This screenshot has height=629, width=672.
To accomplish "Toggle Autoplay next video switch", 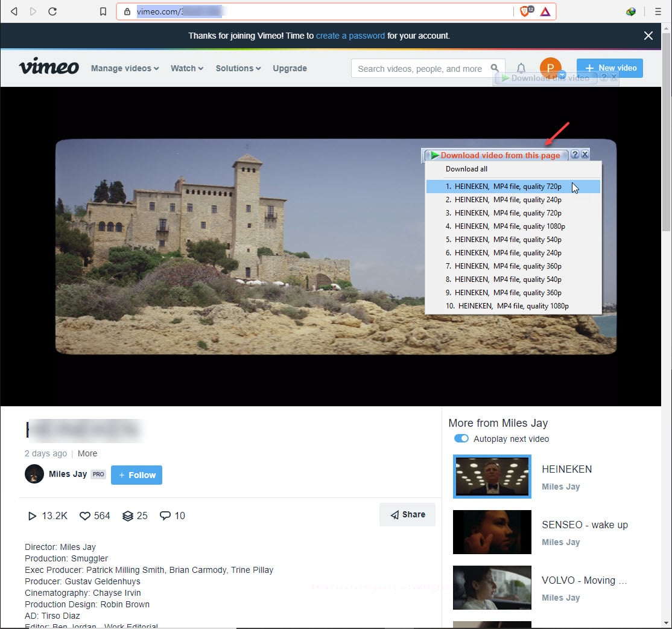I will pos(461,439).
